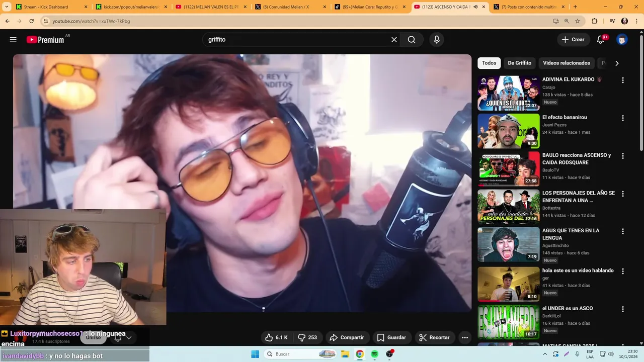Open Windows Start menu
This screenshot has height=362, width=644.
255,354
